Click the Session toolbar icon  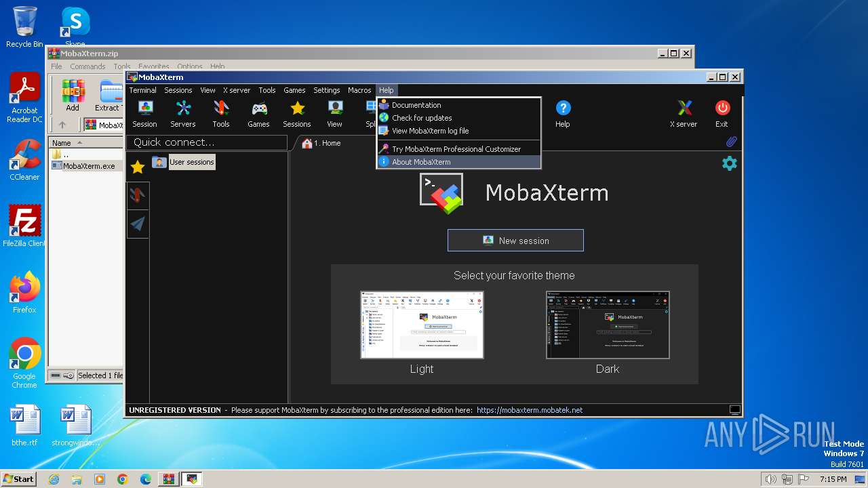(144, 114)
